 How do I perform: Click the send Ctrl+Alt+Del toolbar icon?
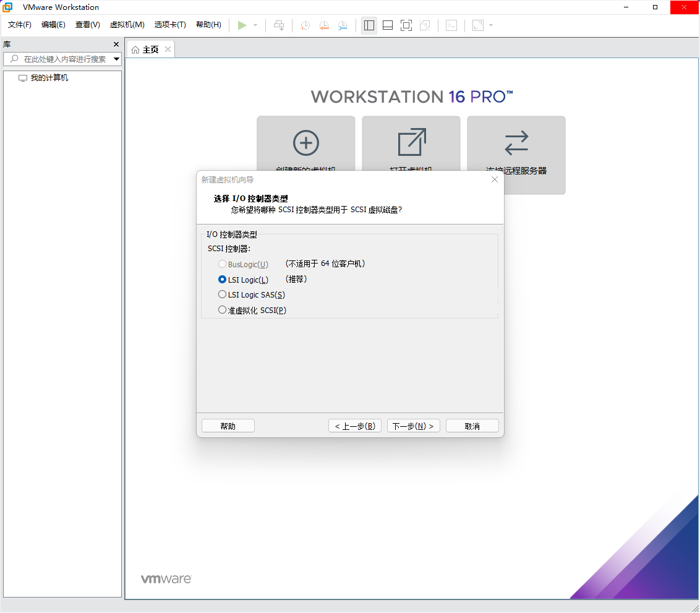(x=279, y=25)
